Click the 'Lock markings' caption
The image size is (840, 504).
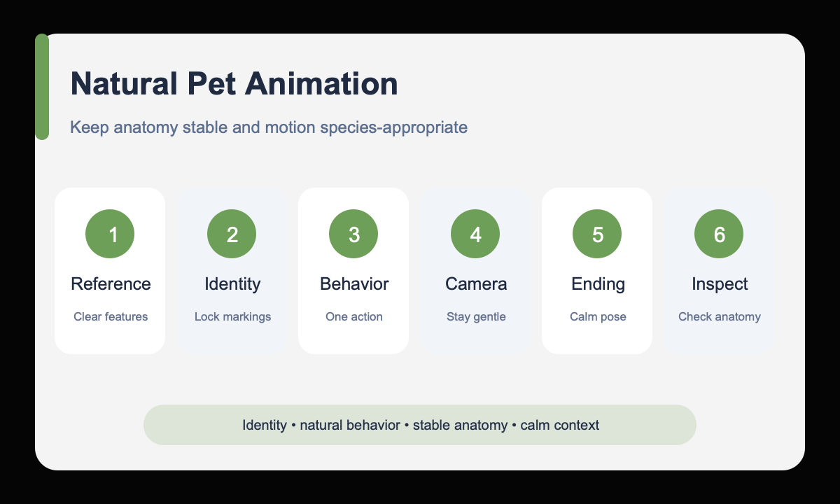point(232,316)
